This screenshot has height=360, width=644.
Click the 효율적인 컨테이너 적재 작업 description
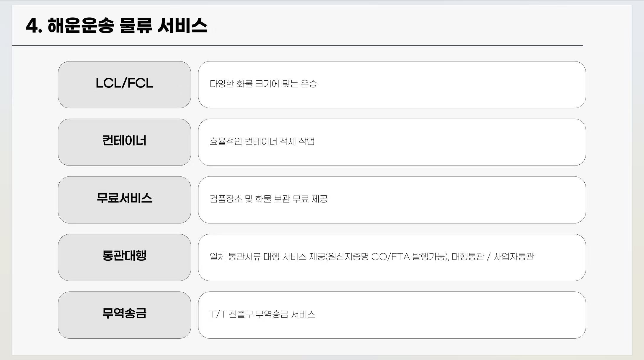click(x=262, y=141)
